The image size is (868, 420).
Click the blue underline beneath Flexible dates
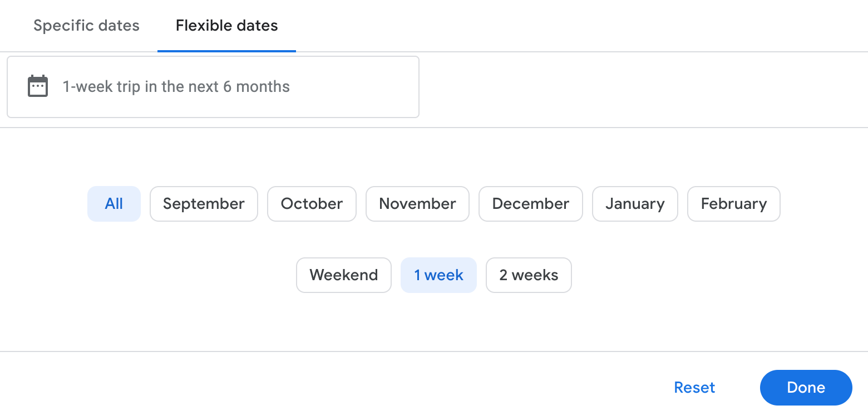(226, 51)
